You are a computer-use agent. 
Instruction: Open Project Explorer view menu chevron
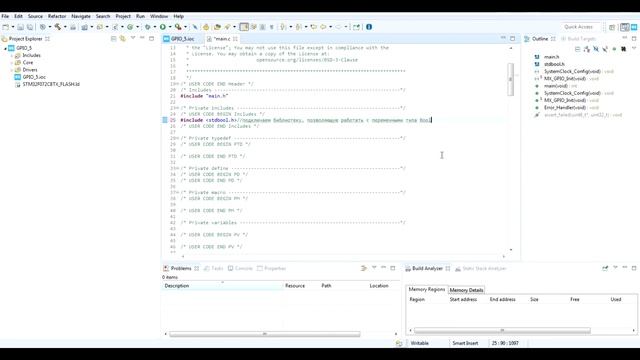(133, 38)
